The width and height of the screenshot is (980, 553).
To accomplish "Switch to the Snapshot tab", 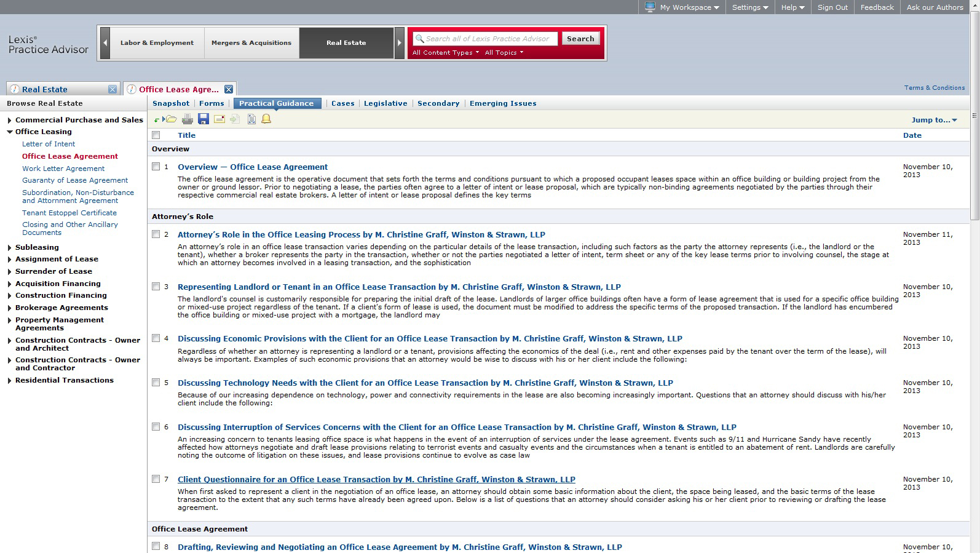I will click(x=171, y=103).
